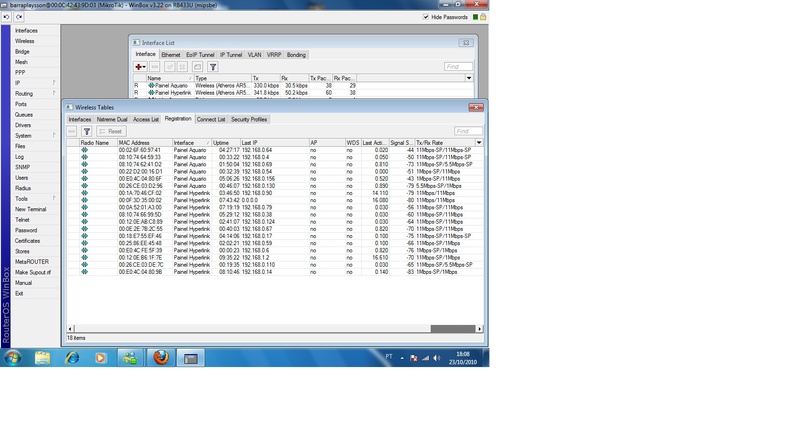Click wireless icon of the 192.168.0.90 row

[x=84, y=193]
